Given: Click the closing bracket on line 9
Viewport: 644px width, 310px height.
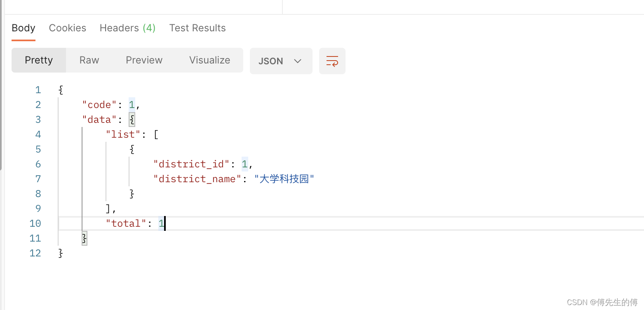Looking at the screenshot, I should (x=108, y=209).
